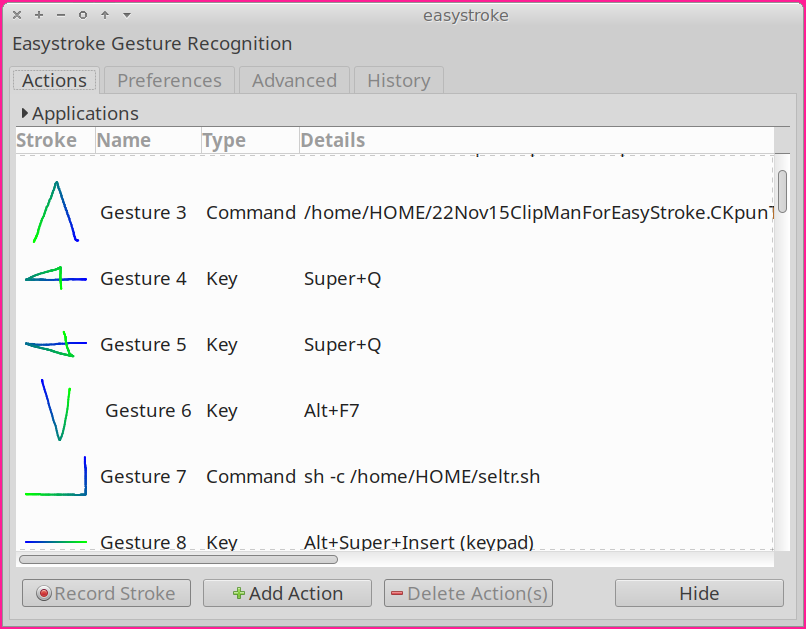
Task: Select the Gesture 7 name cell
Action: [143, 476]
